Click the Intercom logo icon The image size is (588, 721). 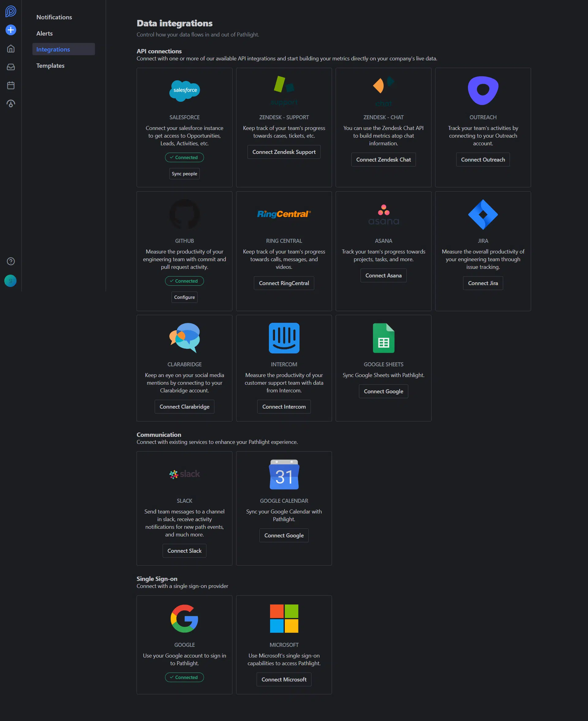284,338
